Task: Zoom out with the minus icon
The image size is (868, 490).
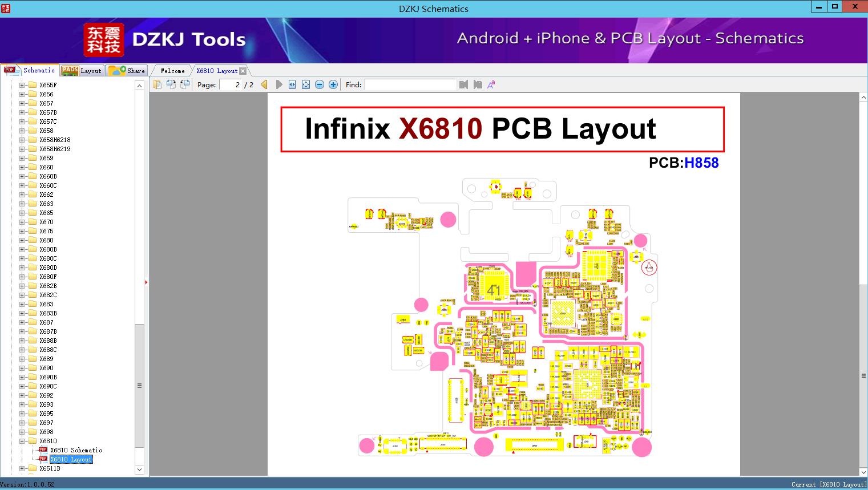Action: pos(320,84)
